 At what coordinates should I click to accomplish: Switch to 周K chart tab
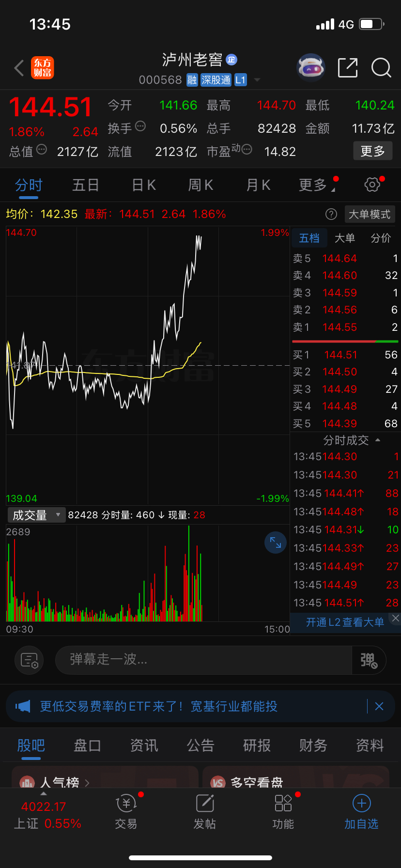tap(201, 185)
